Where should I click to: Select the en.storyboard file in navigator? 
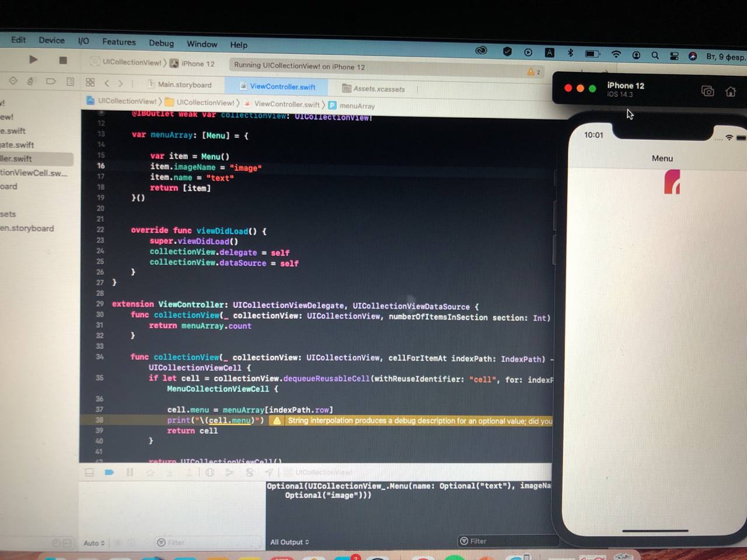[27, 228]
